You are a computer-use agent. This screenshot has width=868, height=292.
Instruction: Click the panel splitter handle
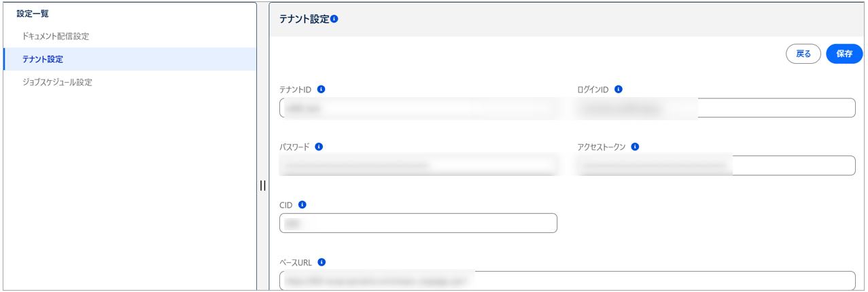[x=262, y=185]
